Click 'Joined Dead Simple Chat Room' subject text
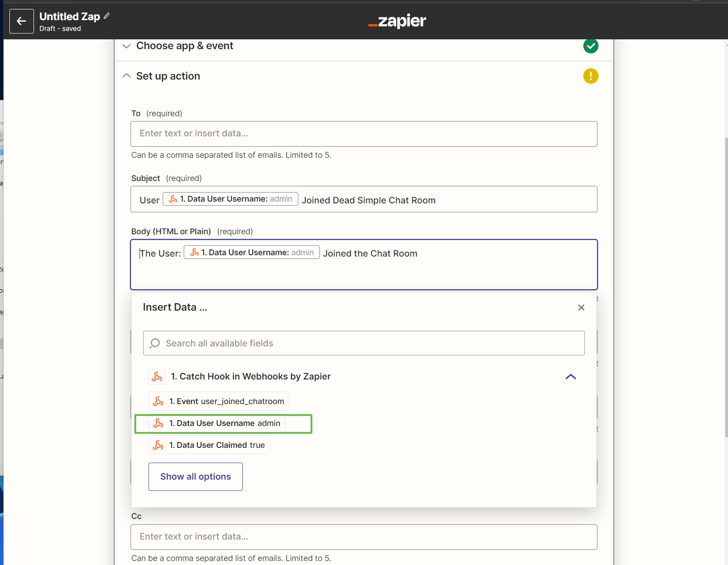 click(x=368, y=200)
